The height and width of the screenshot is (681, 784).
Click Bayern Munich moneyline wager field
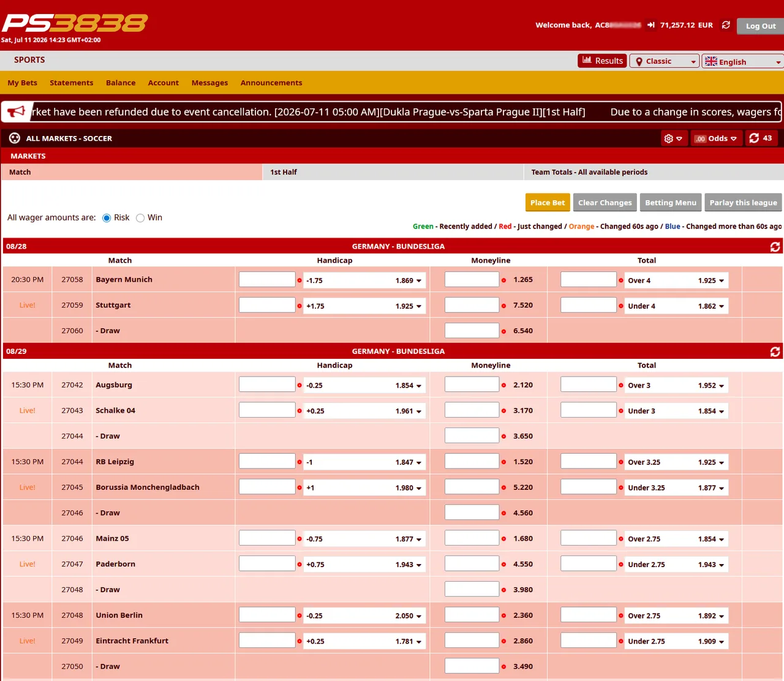472,279
